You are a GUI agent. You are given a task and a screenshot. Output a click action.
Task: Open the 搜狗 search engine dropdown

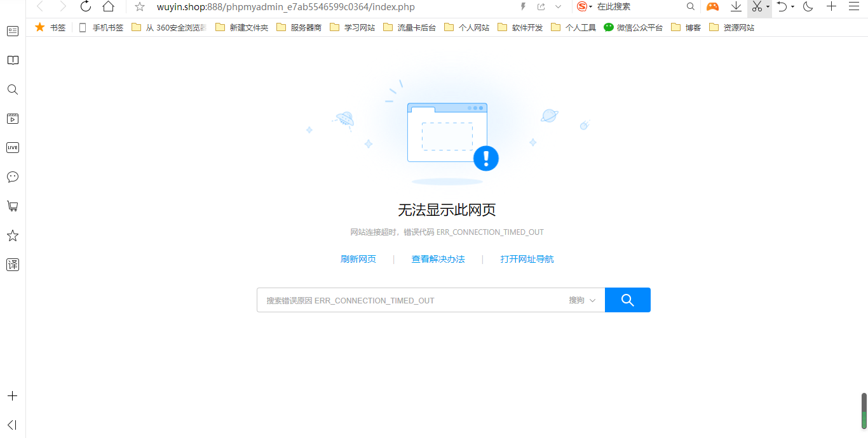pyautogui.click(x=582, y=300)
